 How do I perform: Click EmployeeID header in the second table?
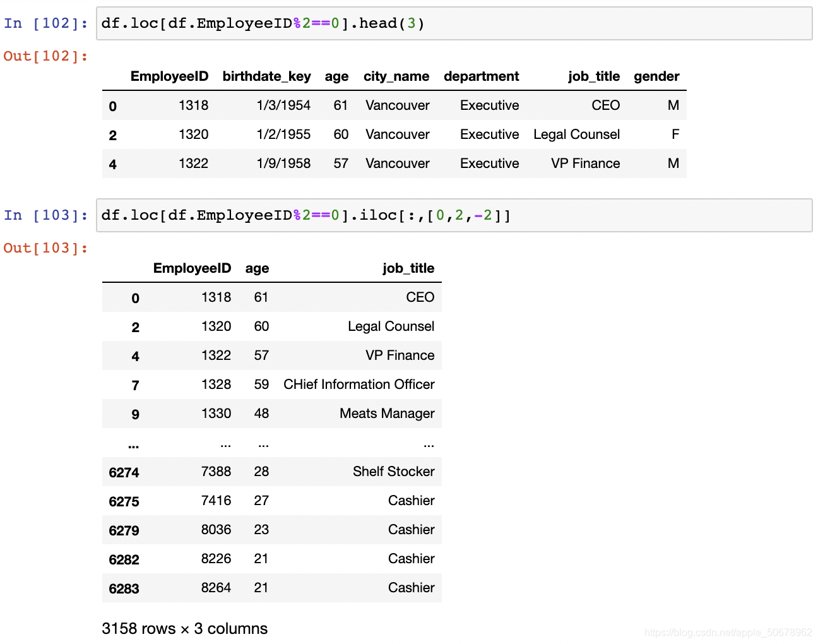(192, 268)
